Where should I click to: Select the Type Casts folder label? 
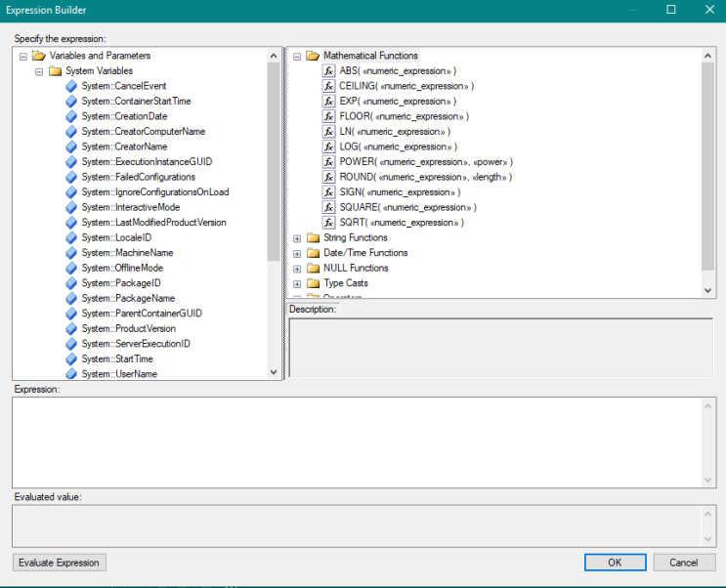pyautogui.click(x=345, y=283)
